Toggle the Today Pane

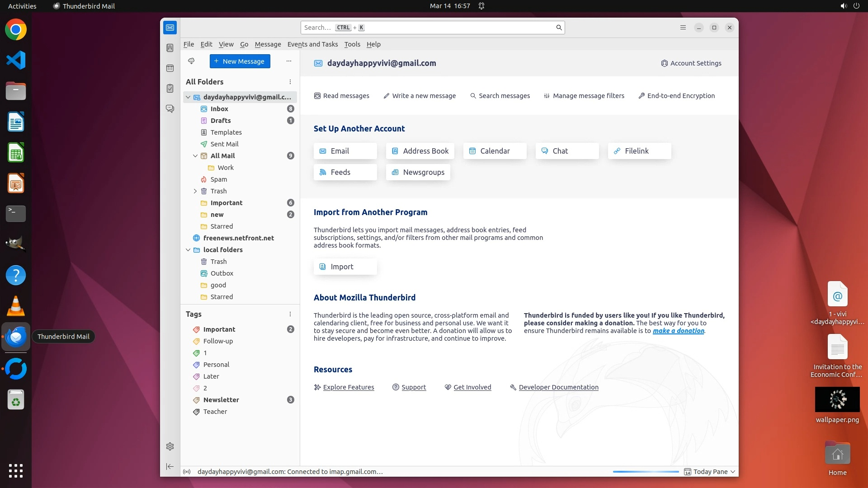[709, 472]
